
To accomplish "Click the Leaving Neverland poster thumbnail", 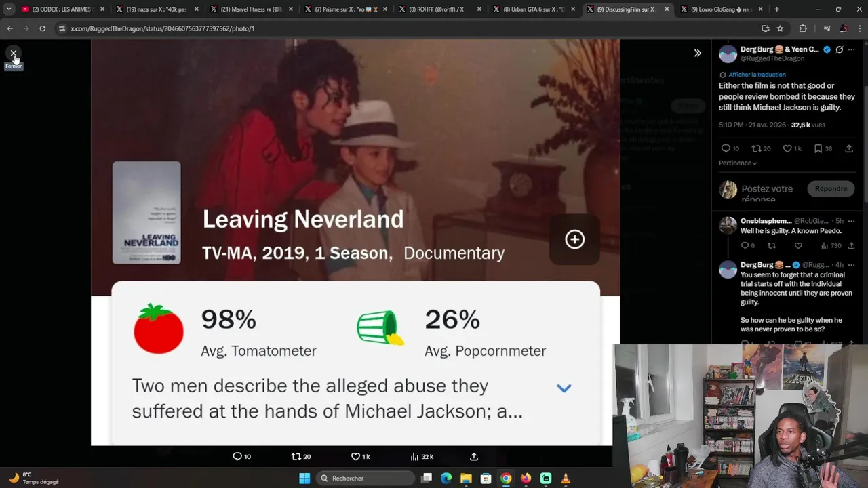I will (146, 213).
